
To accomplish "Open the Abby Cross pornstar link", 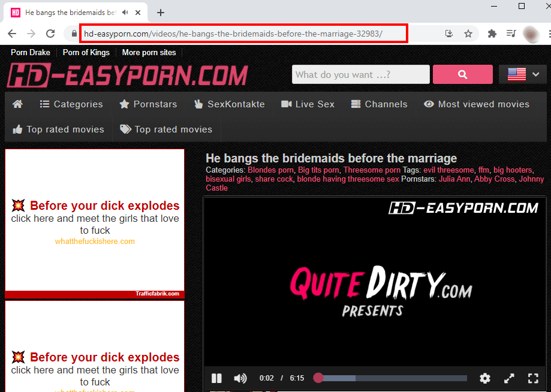I will [x=495, y=179].
